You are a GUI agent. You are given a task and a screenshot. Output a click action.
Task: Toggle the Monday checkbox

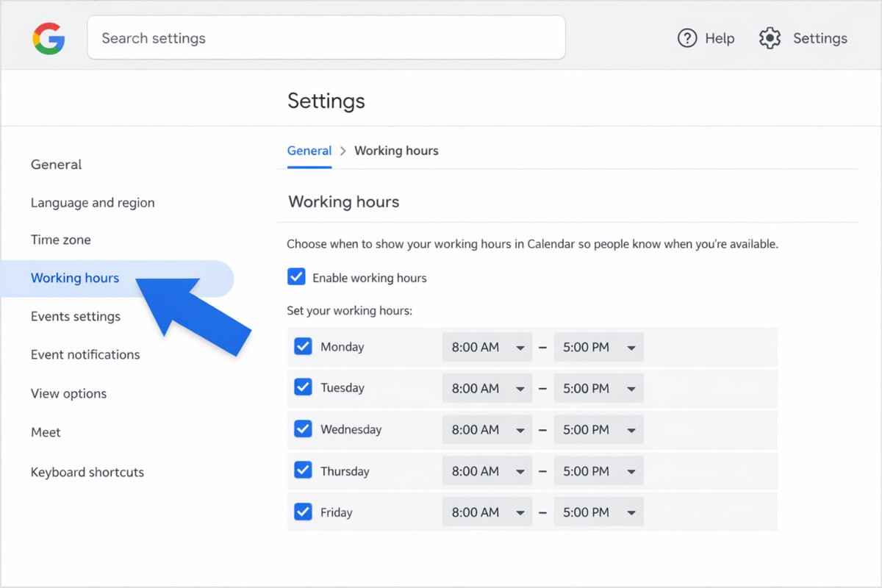[x=303, y=346]
